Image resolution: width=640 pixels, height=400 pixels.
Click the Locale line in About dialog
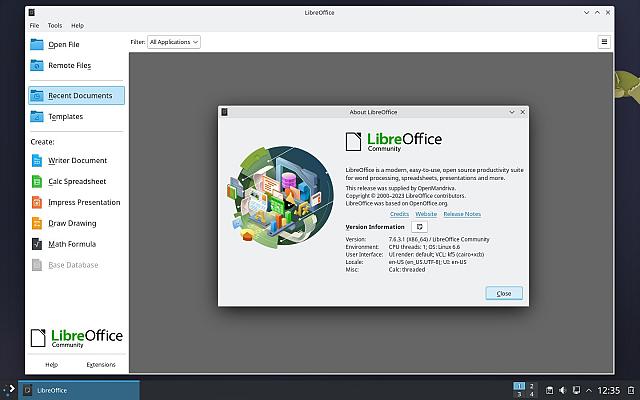click(x=406, y=262)
